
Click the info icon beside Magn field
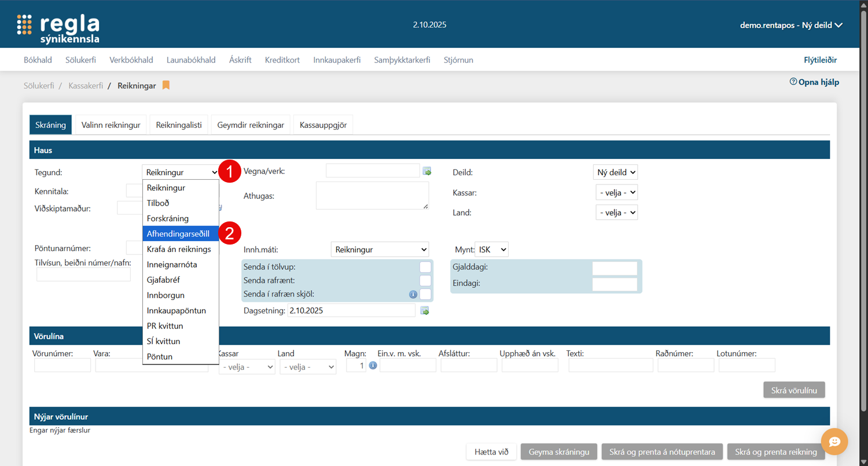coord(373,365)
